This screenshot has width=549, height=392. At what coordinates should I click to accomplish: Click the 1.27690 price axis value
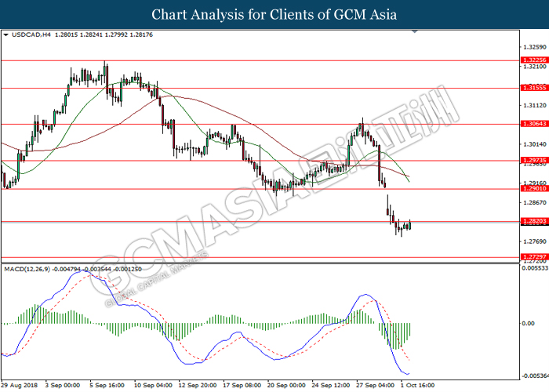[x=534, y=241]
